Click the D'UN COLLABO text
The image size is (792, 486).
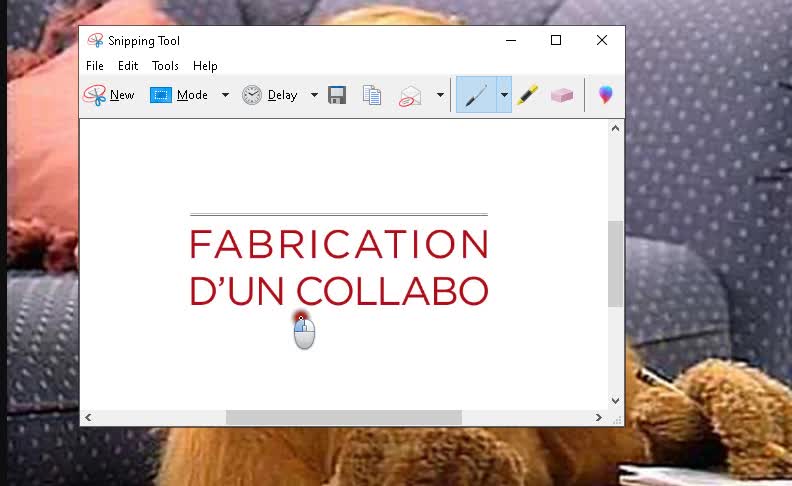[x=339, y=291]
